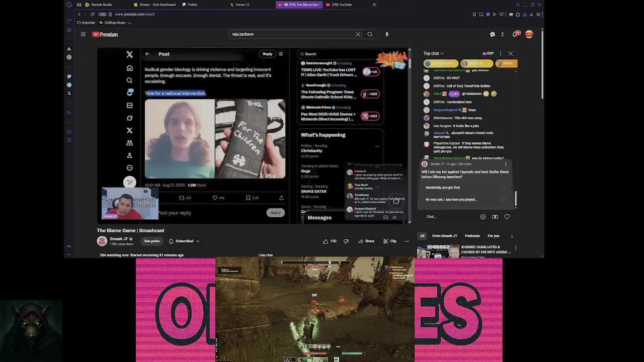
Task: Expand the Top chat mode dropdown
Action: 433,53
